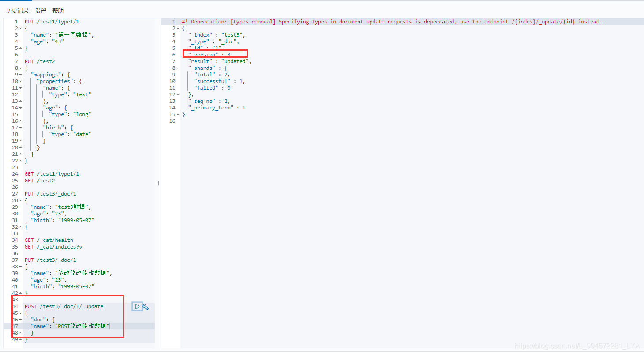
Task: Click the "type": "text" line
Action: (70, 94)
